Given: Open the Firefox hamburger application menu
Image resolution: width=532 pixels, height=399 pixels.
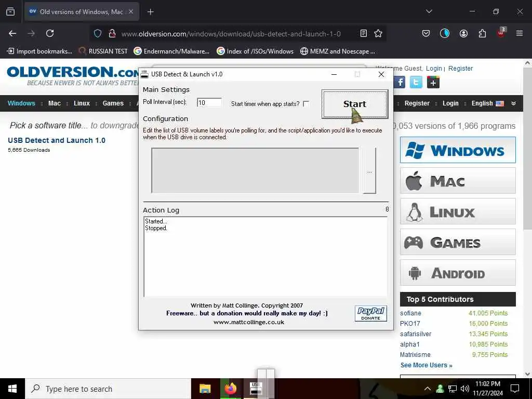Looking at the screenshot, I should point(520,33).
